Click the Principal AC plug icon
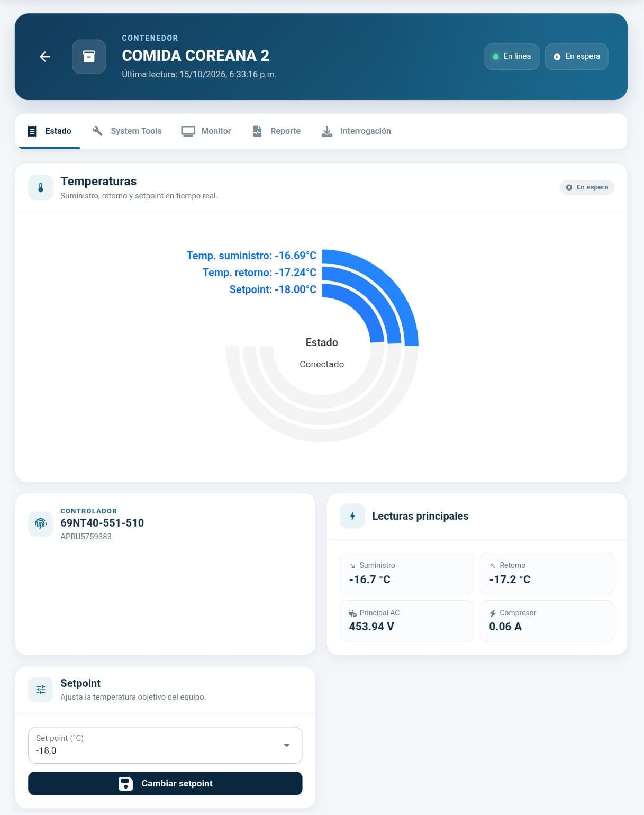The height and width of the screenshot is (815, 644). tap(353, 613)
